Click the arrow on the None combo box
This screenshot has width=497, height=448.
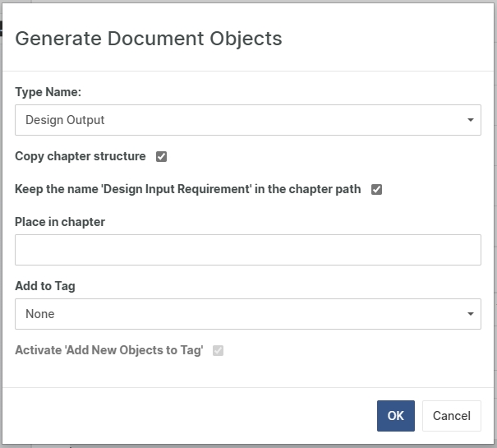tap(470, 314)
